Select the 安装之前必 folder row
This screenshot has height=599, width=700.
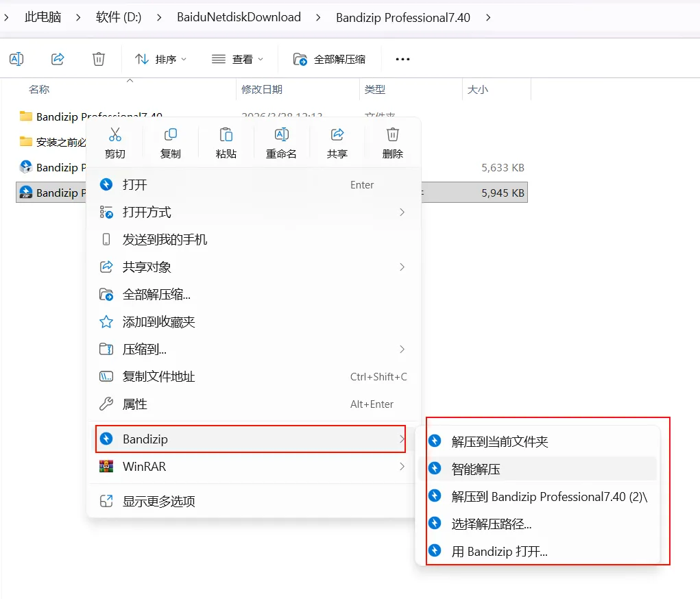[x=51, y=143]
